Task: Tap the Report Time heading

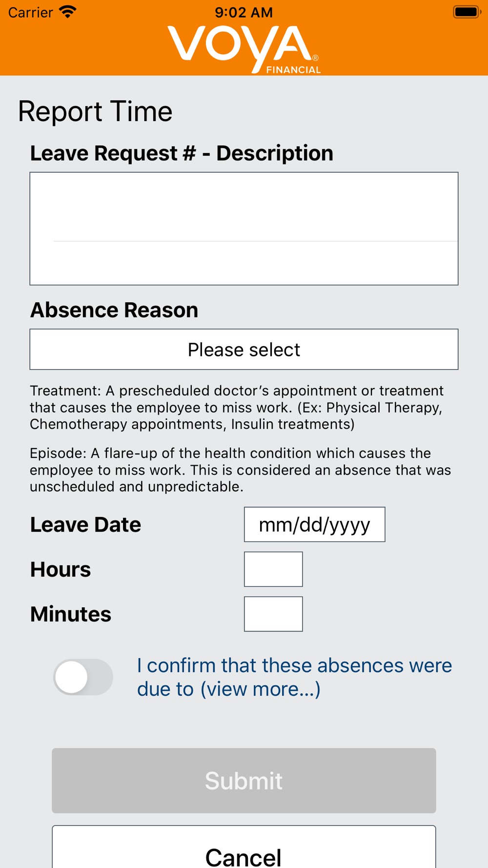Action: [95, 111]
